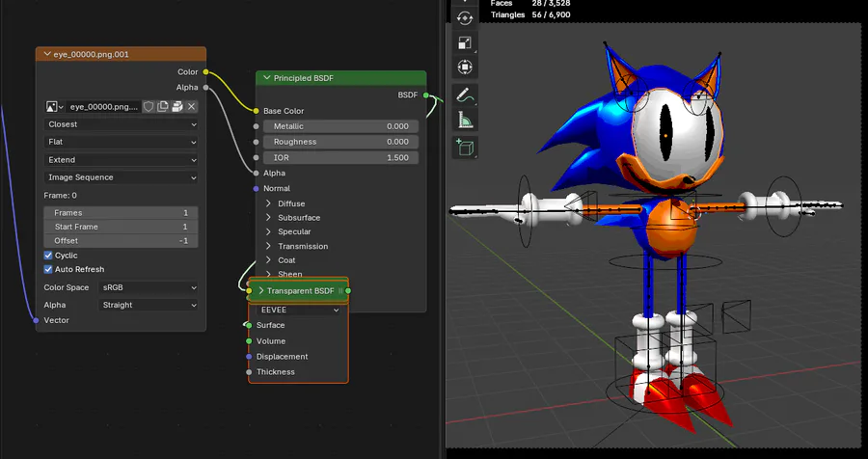Image resolution: width=868 pixels, height=459 pixels.
Task: Expand the Subsurface panel
Action: 268,218
